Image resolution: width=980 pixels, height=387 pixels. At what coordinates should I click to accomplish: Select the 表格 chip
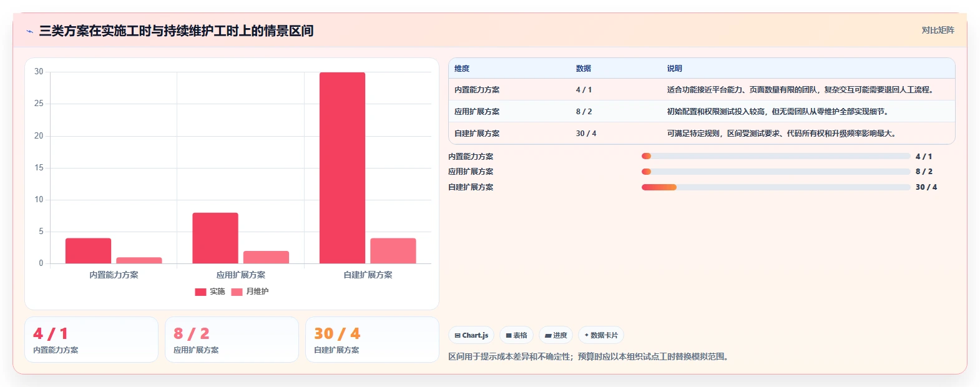(x=516, y=335)
